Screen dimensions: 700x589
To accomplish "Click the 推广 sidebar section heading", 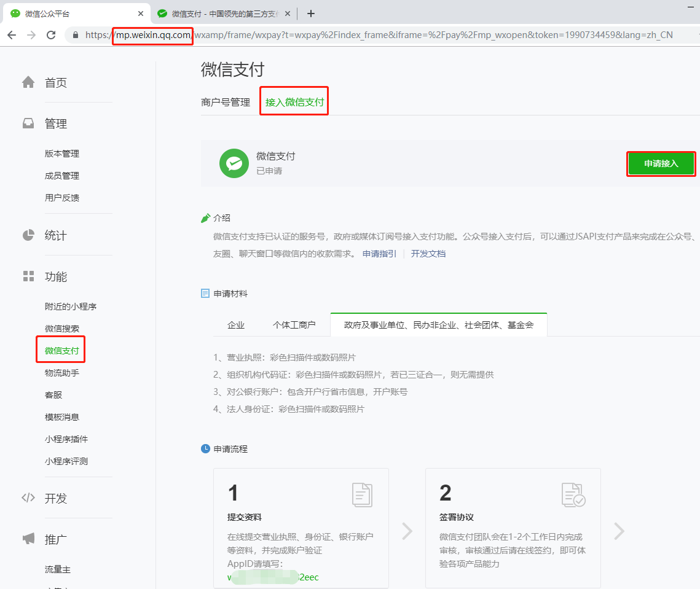I will point(56,539).
